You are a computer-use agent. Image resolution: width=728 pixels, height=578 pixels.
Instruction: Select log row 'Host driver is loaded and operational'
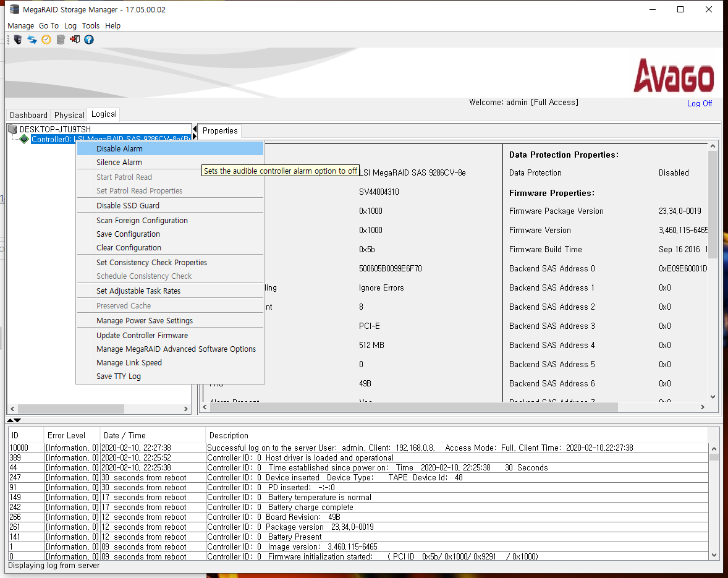pos(358,457)
